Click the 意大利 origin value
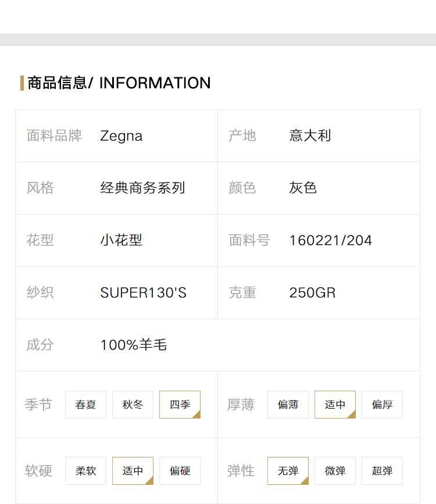 point(310,135)
